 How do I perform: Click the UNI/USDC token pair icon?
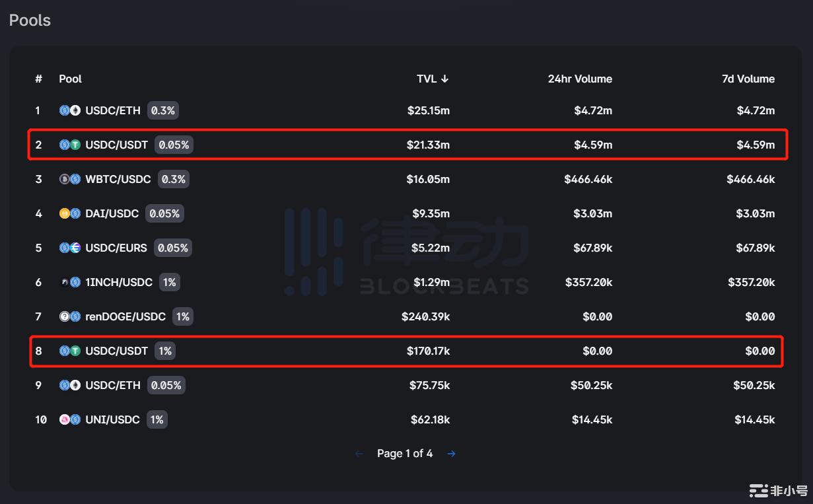coord(70,419)
